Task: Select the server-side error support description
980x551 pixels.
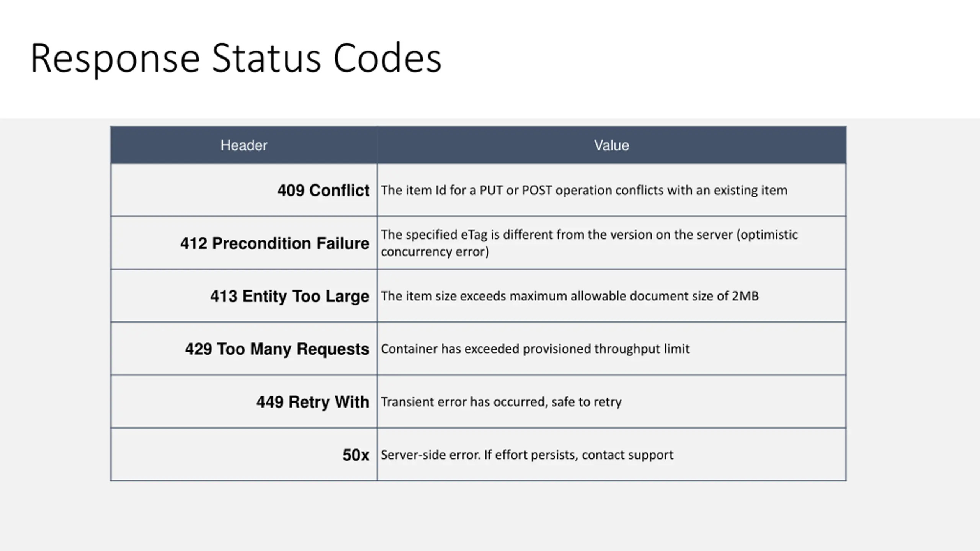Action: tap(527, 455)
